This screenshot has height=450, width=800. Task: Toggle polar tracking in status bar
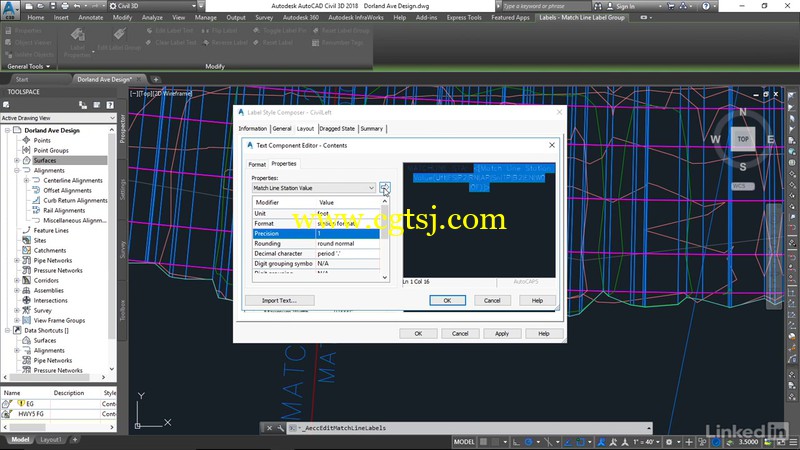point(529,442)
